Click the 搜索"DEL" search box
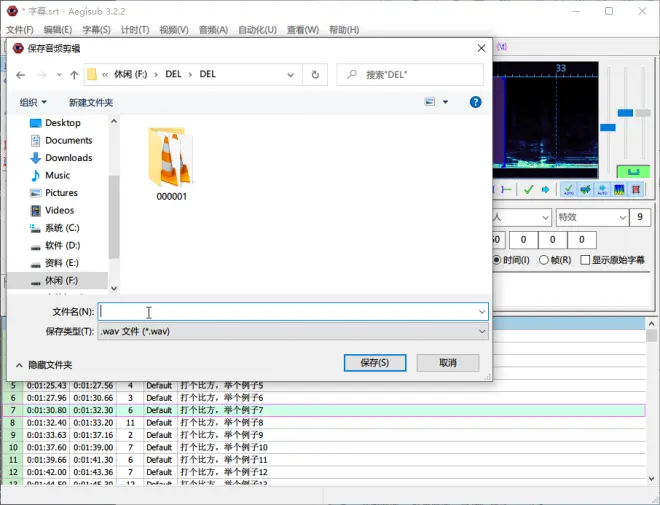 point(410,75)
